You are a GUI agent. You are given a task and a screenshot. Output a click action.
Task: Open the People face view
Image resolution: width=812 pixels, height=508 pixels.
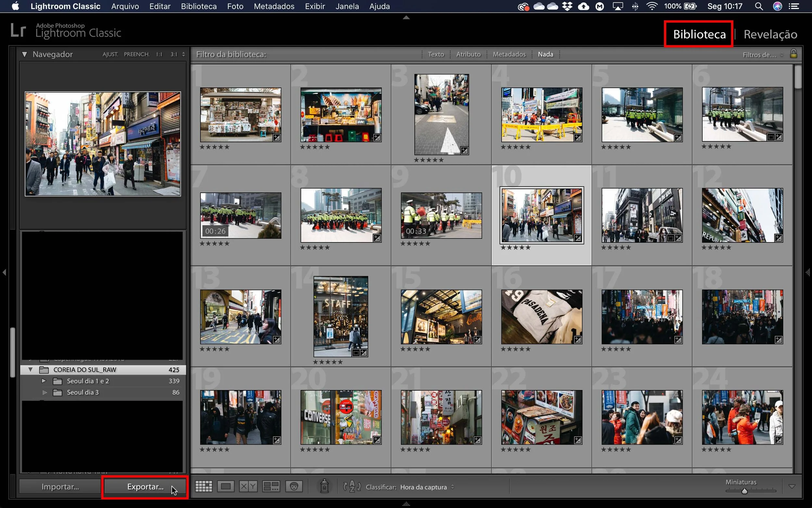pos(294,486)
